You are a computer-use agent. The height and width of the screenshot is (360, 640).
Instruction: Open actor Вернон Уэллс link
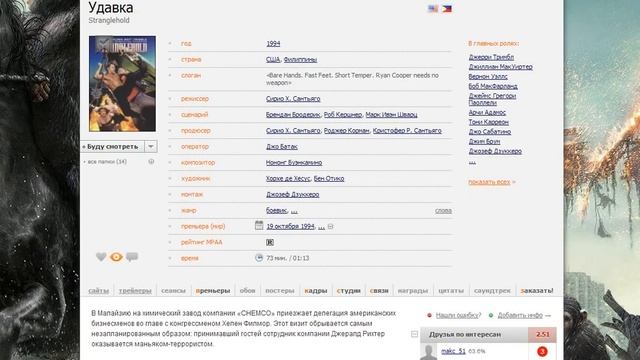(x=488, y=76)
